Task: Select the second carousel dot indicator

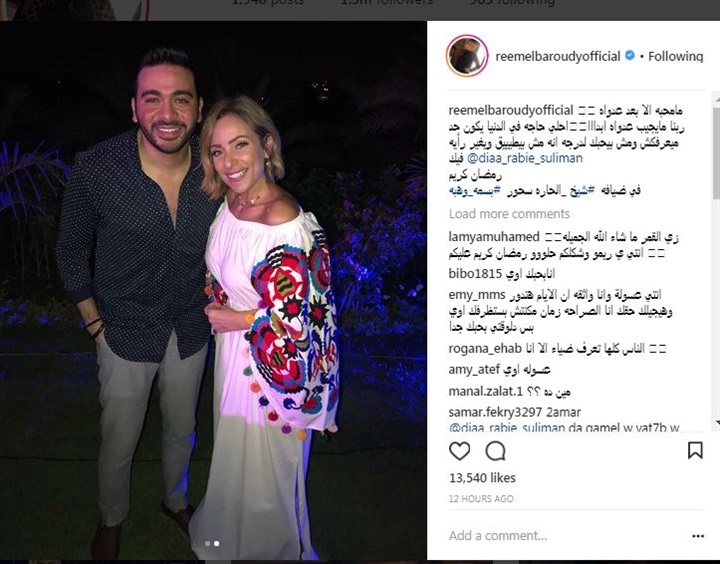Action: 217,543
